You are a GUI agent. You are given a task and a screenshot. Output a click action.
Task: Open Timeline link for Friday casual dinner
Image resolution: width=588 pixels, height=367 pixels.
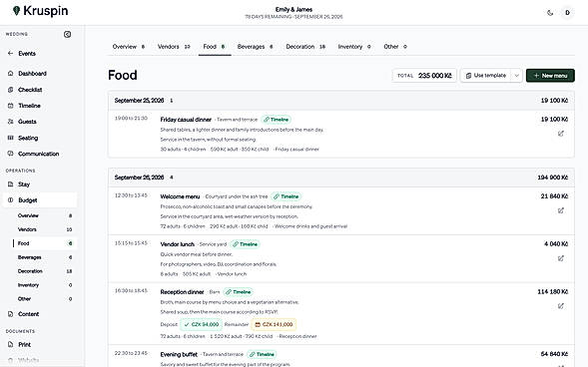coord(276,120)
